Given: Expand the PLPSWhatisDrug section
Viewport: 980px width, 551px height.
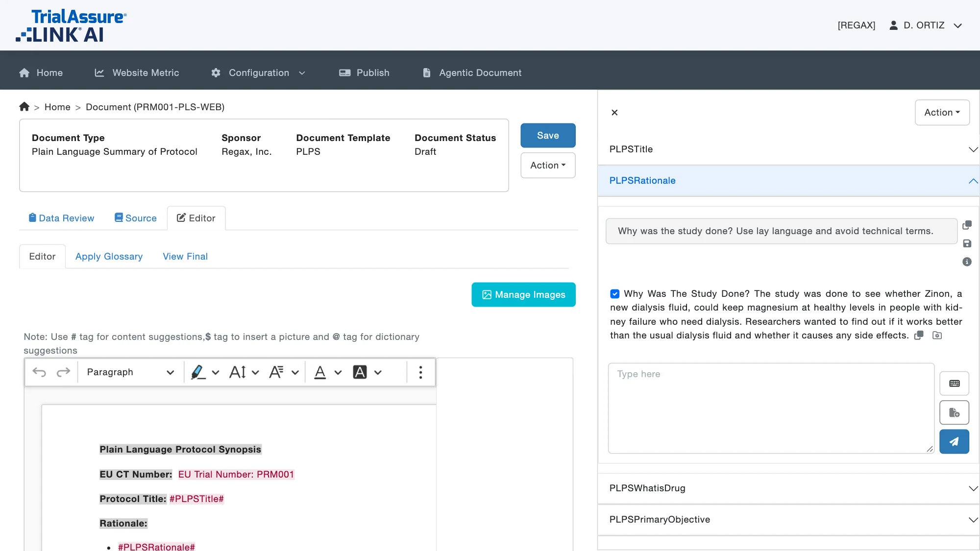Looking at the screenshot, I should tap(788, 488).
